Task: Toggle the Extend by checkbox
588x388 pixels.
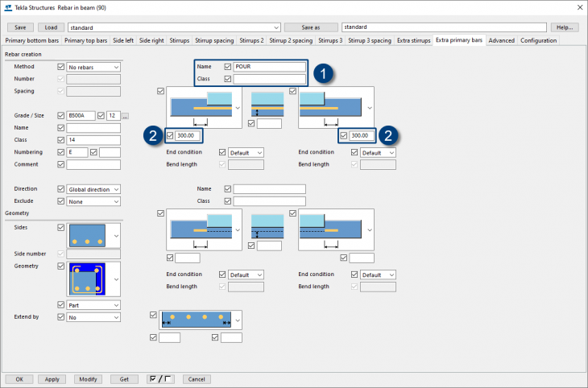Action: [60, 317]
